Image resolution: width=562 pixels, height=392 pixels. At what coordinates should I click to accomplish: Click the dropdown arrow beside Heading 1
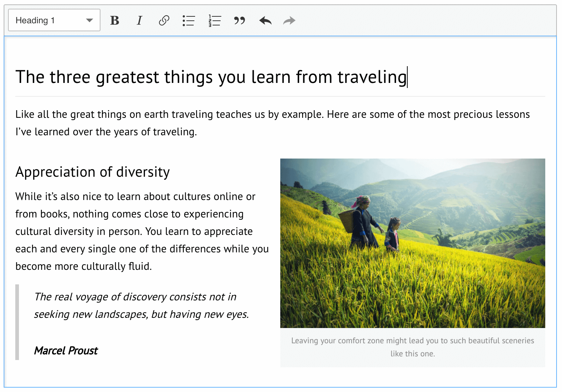(90, 20)
